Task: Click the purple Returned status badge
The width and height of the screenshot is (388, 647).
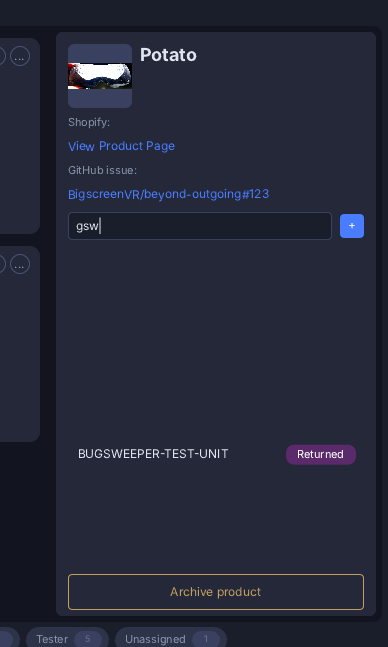Action: (x=321, y=454)
